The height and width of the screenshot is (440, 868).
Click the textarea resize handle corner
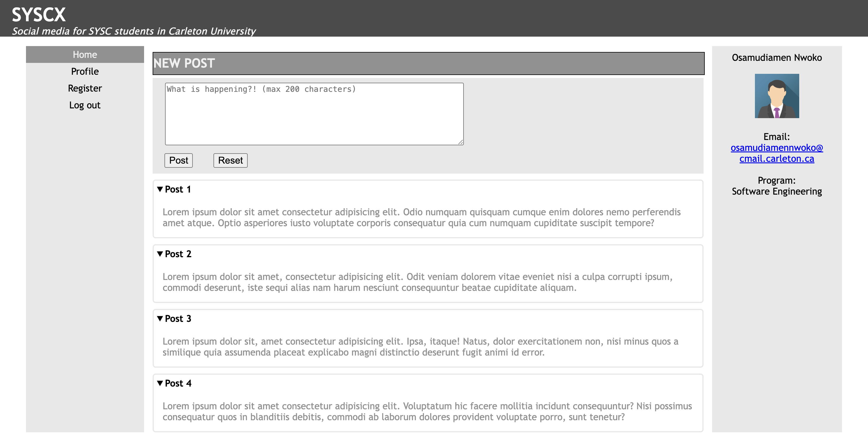pos(461,142)
